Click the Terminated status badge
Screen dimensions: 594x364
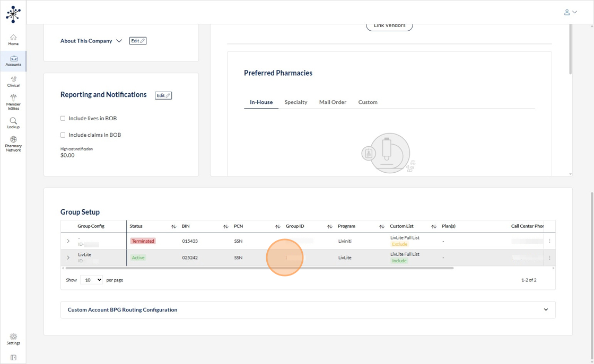pyautogui.click(x=143, y=241)
